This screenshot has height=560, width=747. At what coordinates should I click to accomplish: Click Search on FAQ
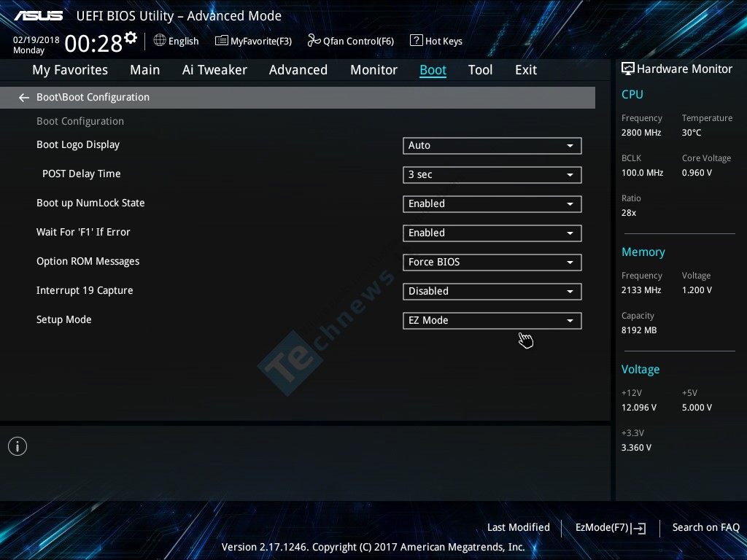coord(705,527)
